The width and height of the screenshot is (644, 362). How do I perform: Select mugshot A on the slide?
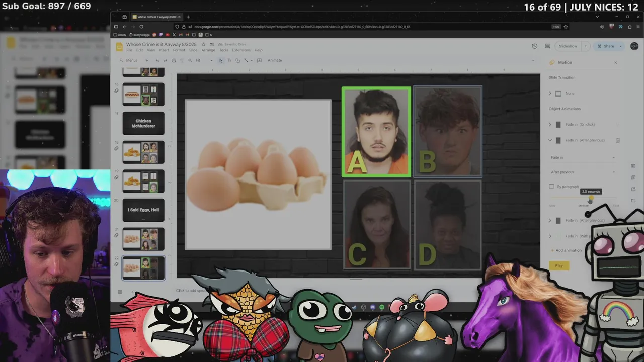pos(376,132)
